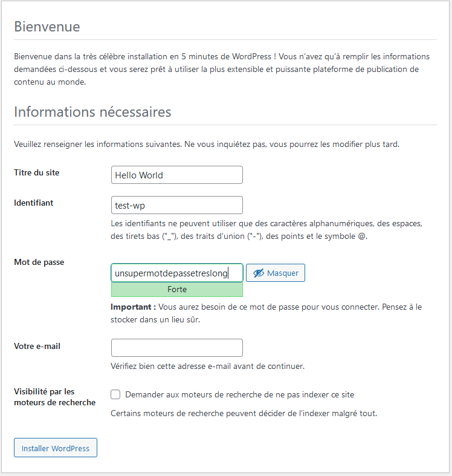Click into the Identifiant text field
The image size is (452, 476).
pos(177,205)
